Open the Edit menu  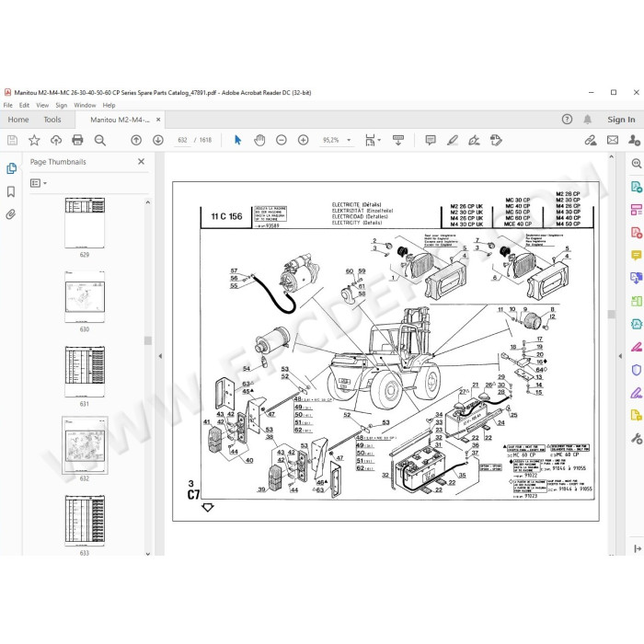[x=24, y=105]
